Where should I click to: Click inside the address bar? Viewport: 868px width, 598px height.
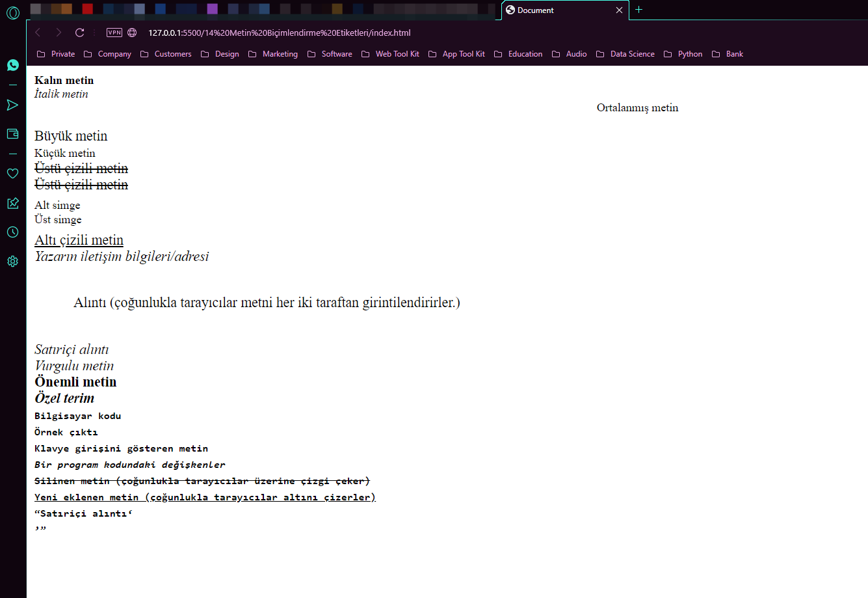[293, 33]
